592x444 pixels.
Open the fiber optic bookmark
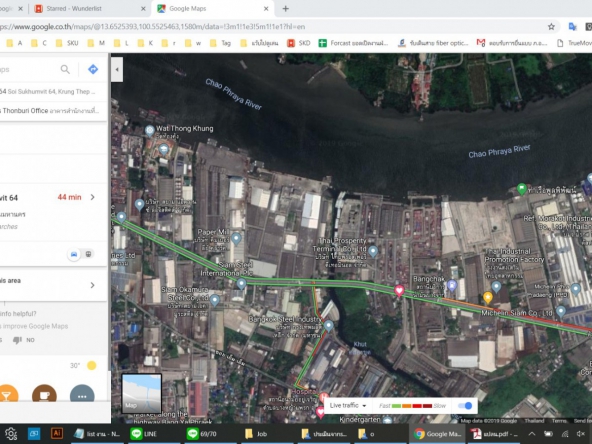[433, 43]
